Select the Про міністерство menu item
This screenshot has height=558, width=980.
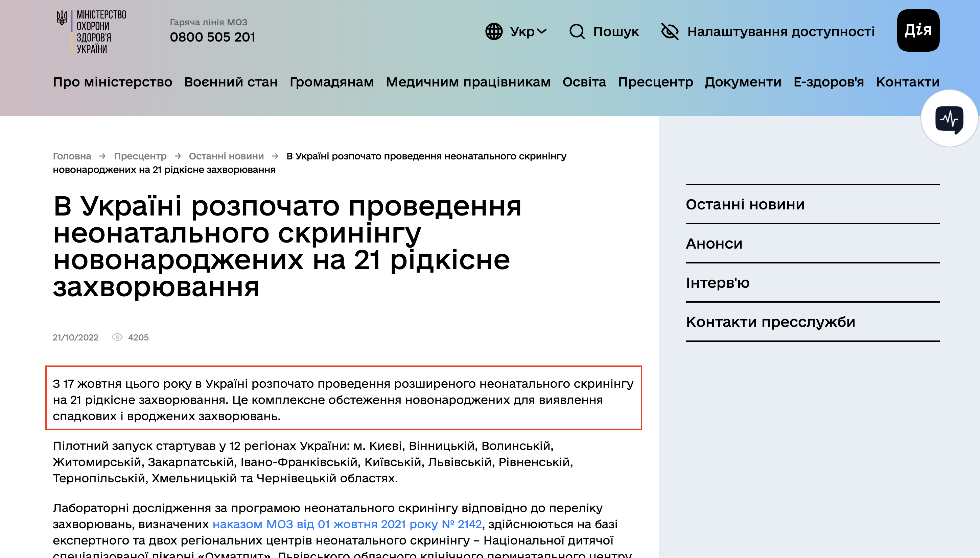click(x=113, y=82)
